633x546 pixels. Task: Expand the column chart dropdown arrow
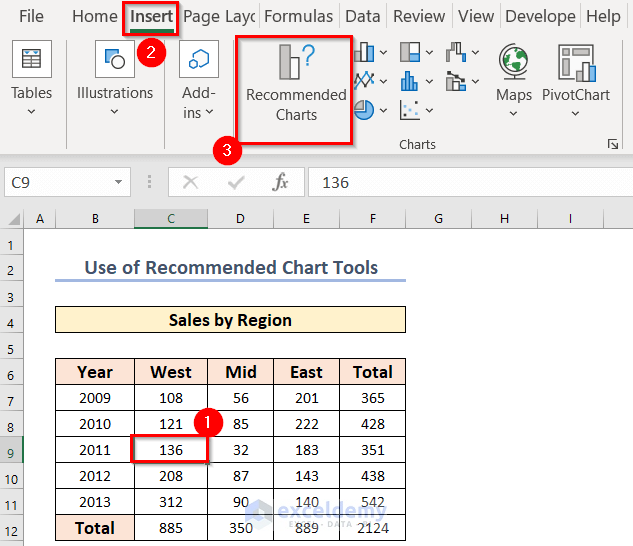[x=384, y=52]
